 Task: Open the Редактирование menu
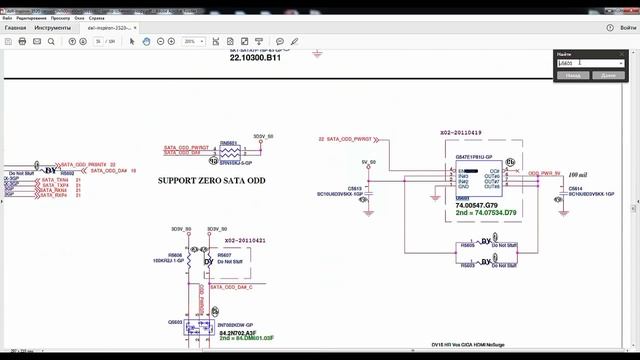pyautogui.click(x=31, y=18)
